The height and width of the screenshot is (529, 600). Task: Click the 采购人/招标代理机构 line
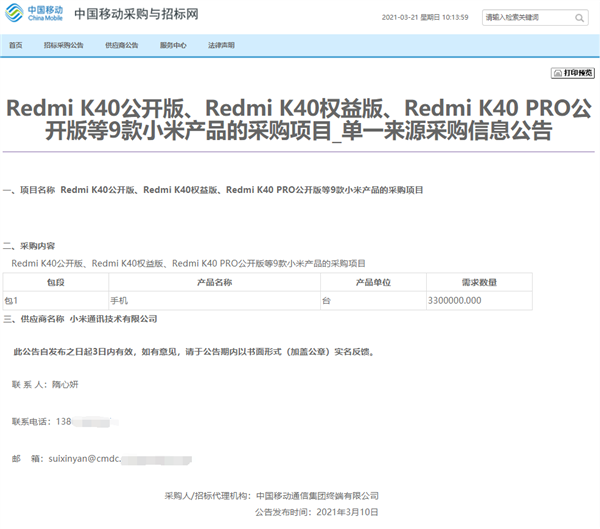click(272, 496)
